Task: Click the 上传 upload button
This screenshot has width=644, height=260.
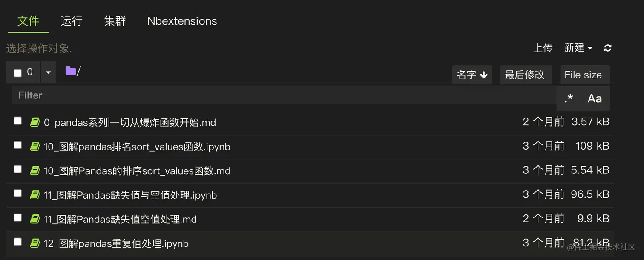Action: tap(543, 48)
